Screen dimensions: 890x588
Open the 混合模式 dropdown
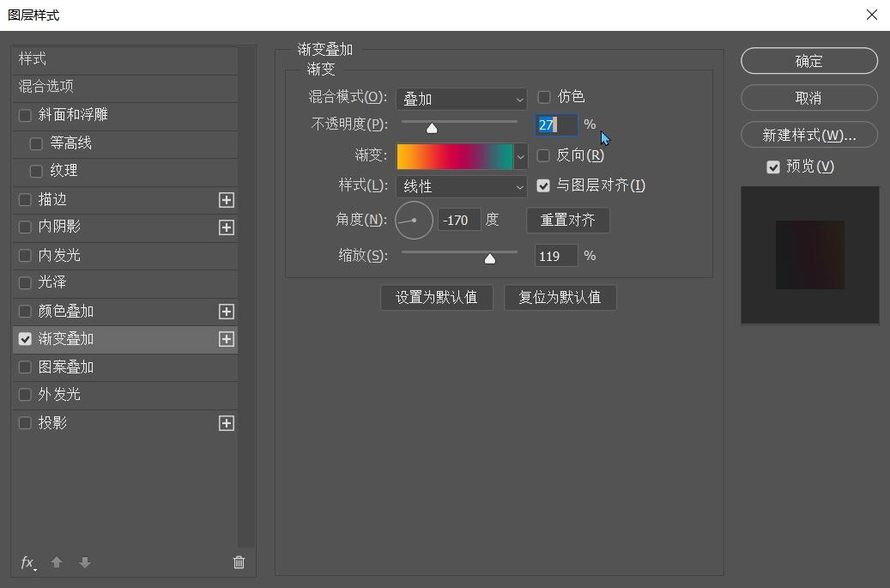coord(461,100)
